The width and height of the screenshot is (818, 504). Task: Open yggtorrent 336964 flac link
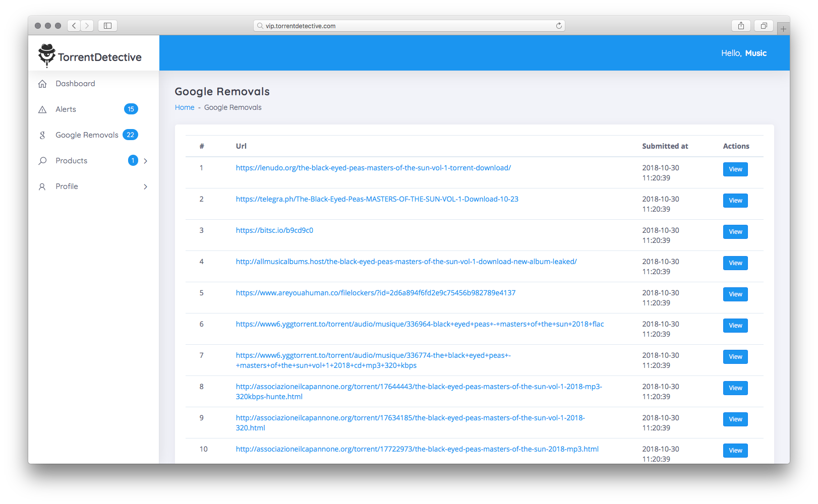pyautogui.click(x=420, y=324)
